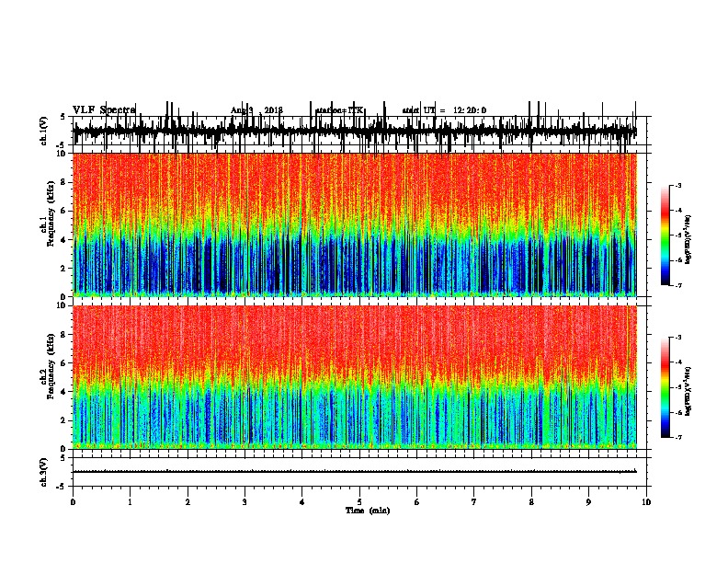
Task: Click time axis tick label 7
Action: (474, 502)
